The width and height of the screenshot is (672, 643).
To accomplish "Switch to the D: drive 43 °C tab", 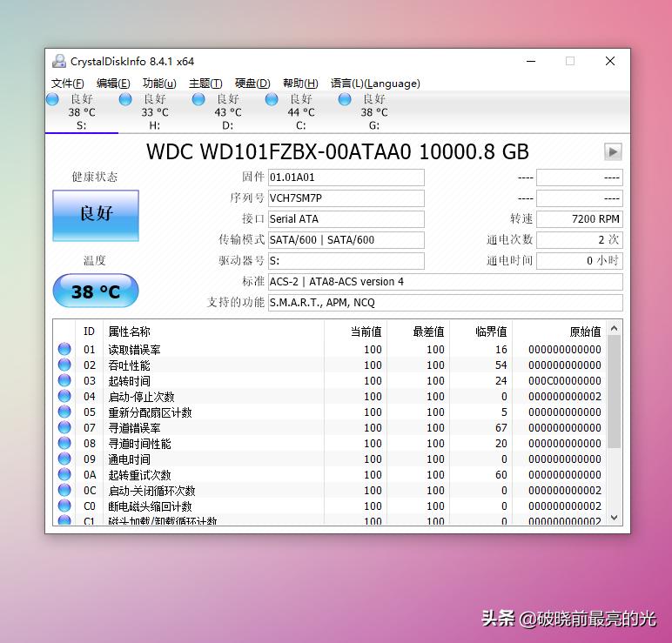I will [227, 112].
